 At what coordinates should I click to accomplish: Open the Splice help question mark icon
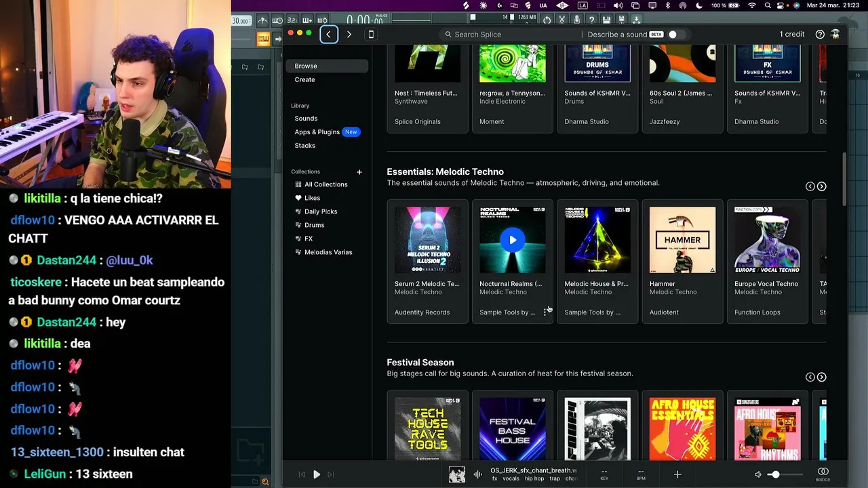coord(820,34)
